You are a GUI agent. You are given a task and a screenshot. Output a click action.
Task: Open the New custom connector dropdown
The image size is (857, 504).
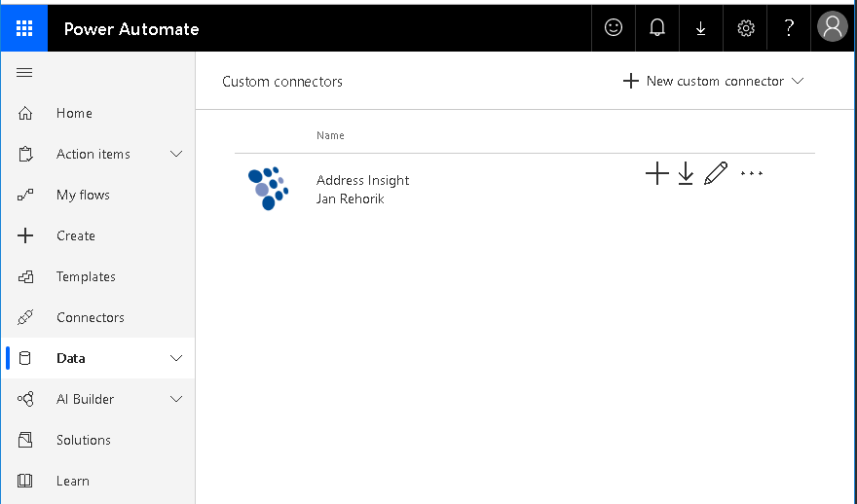click(714, 82)
